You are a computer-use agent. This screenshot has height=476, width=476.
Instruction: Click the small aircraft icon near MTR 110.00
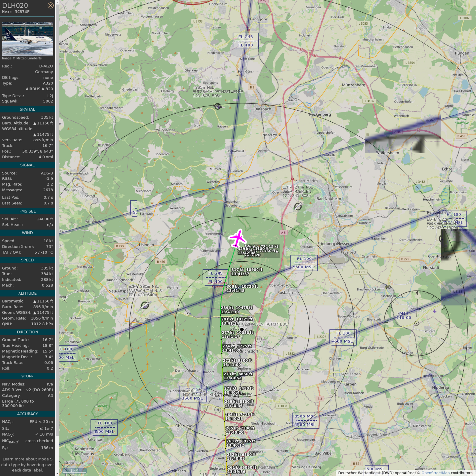[434, 311]
